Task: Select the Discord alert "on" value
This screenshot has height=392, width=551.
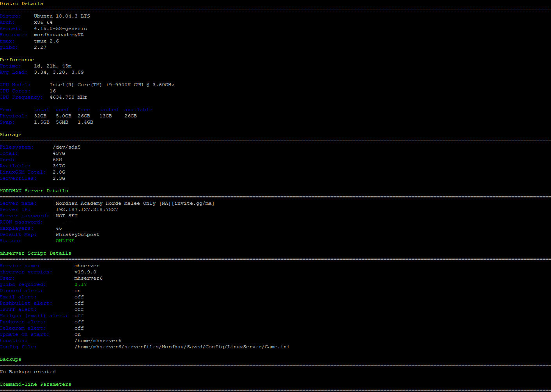Action: tap(78, 291)
